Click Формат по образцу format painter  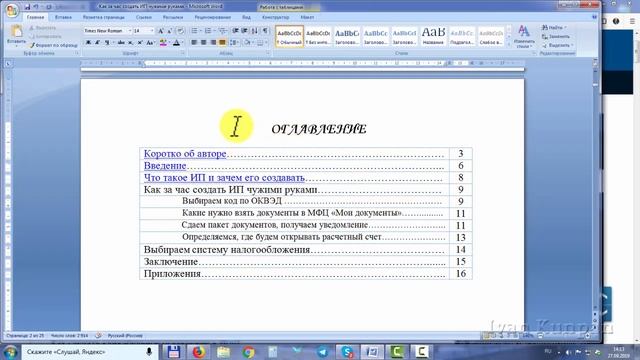[x=53, y=45]
